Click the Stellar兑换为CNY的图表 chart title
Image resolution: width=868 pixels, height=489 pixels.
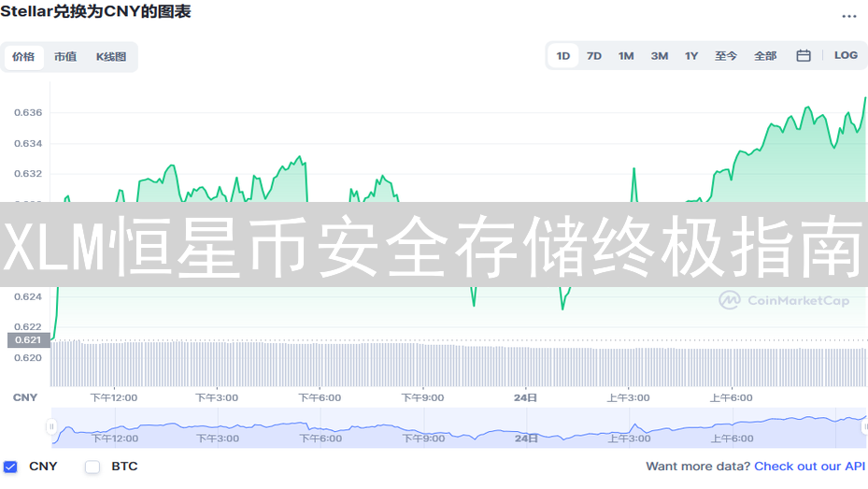[x=95, y=11]
